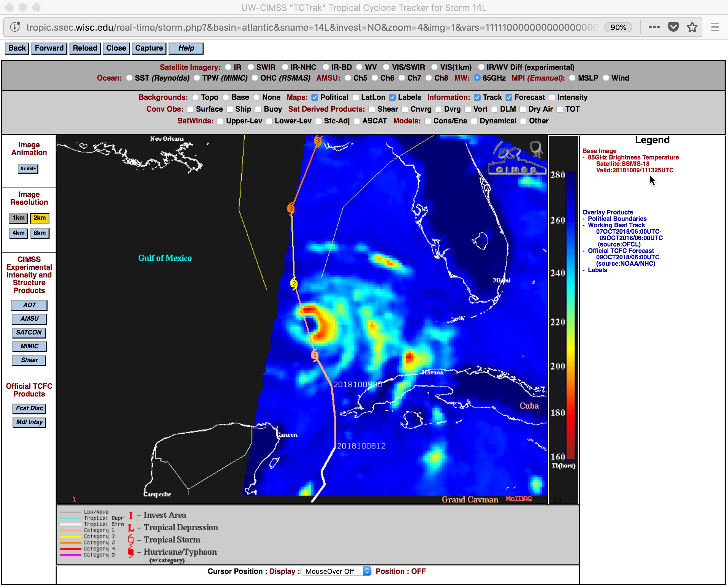
Task: Set image resolution to 2km
Action: click(x=40, y=218)
